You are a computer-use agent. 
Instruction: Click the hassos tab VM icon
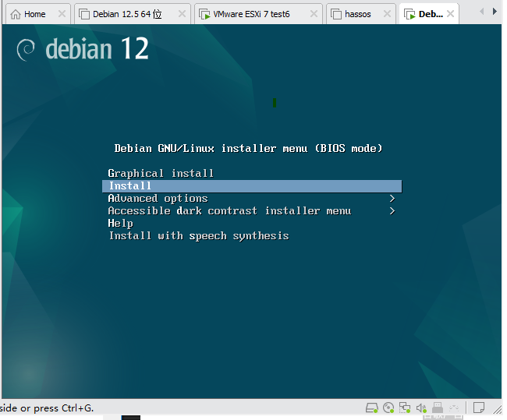[x=336, y=15]
